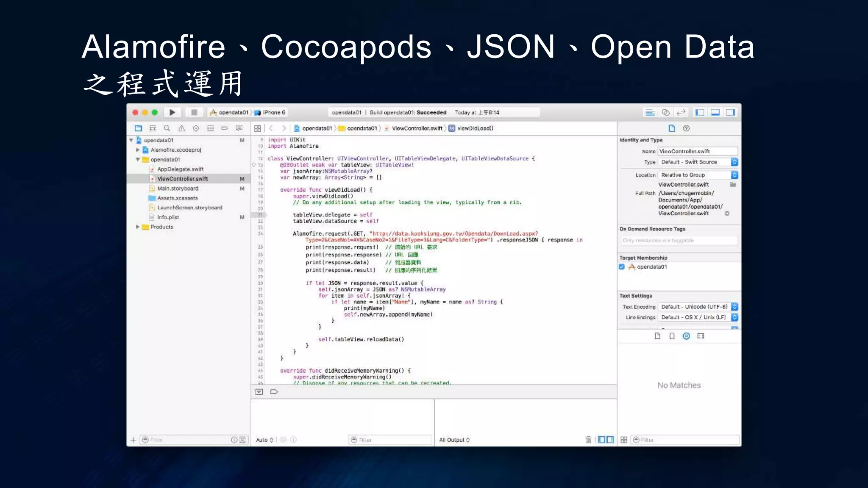Open the Test navigator

pyautogui.click(x=196, y=128)
